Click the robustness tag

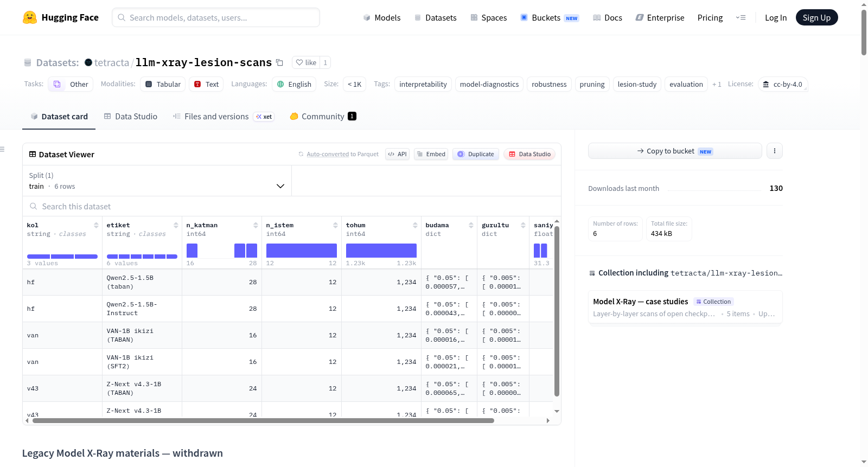point(549,84)
